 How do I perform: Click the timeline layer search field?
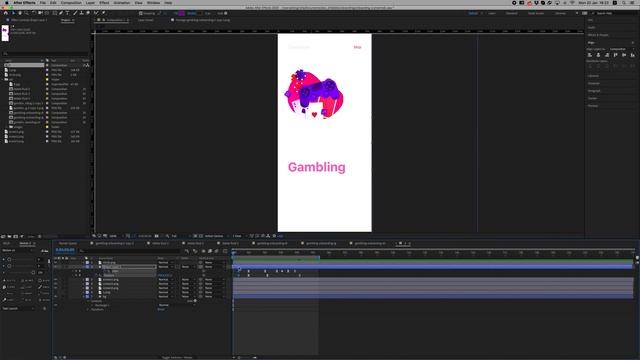pos(130,251)
